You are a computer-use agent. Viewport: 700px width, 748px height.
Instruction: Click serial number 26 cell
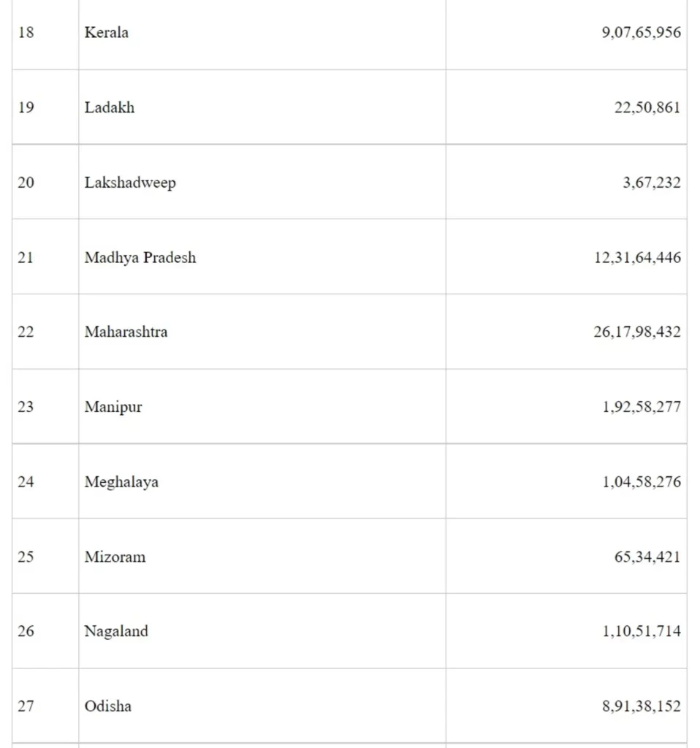(26, 632)
